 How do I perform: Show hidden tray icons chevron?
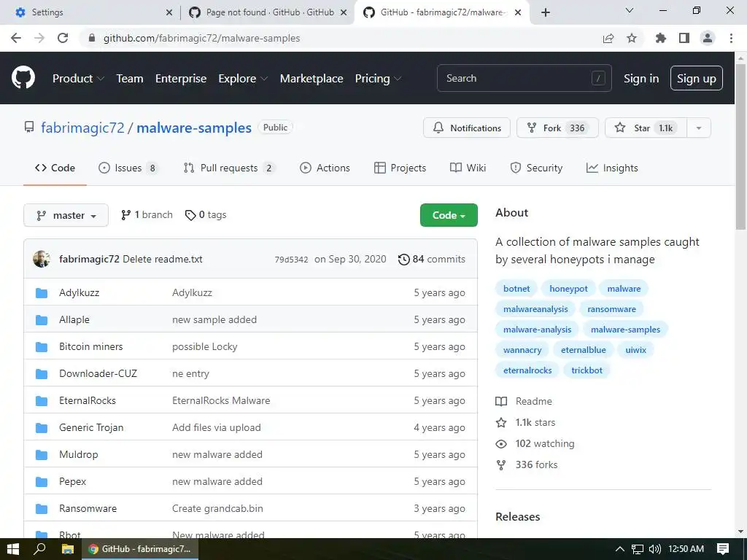[x=620, y=549]
